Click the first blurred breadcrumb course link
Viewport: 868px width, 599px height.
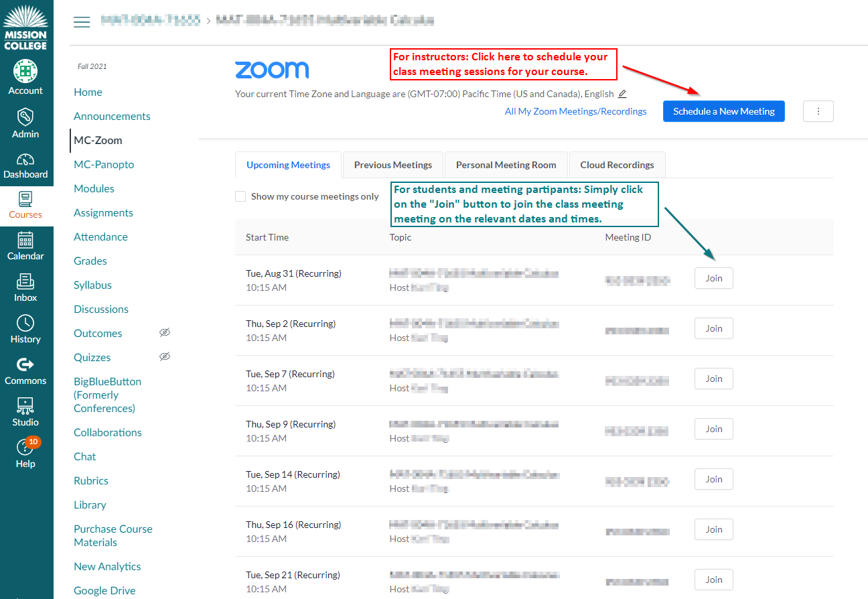[151, 21]
